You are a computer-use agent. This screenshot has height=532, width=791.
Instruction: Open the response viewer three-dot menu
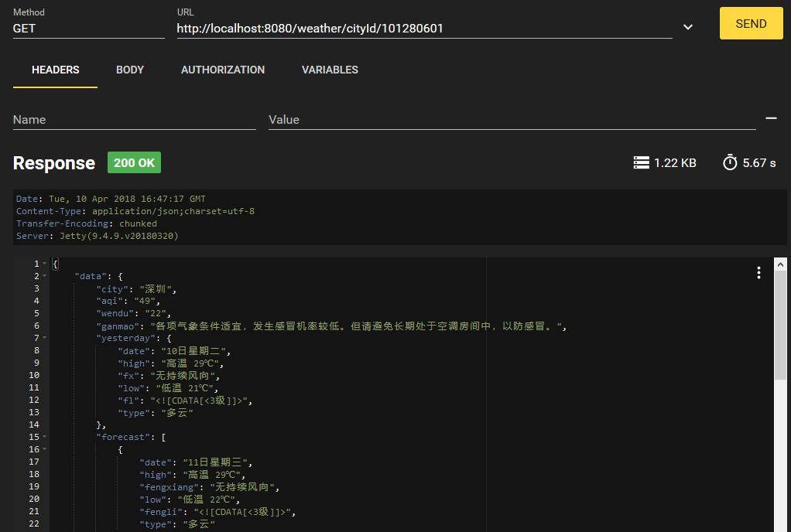[x=758, y=272]
